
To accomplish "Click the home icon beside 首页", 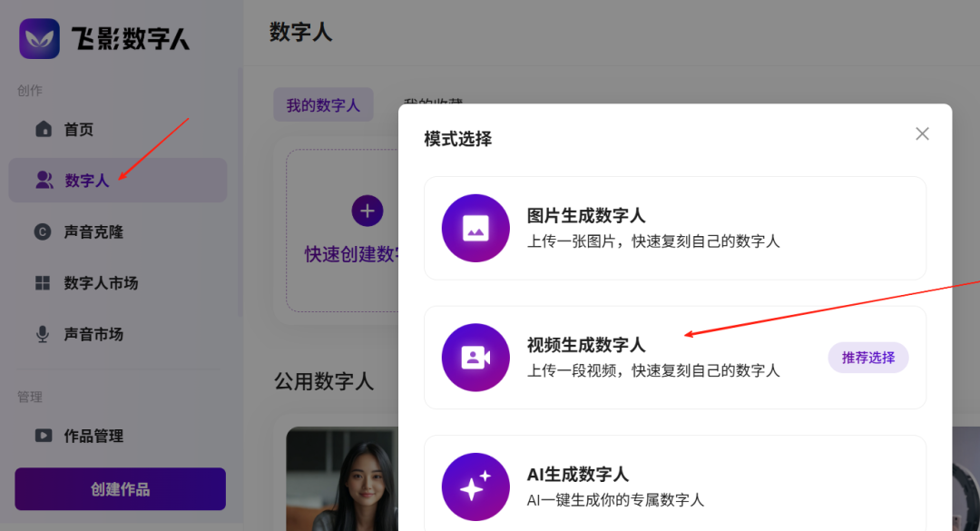I will click(44, 129).
